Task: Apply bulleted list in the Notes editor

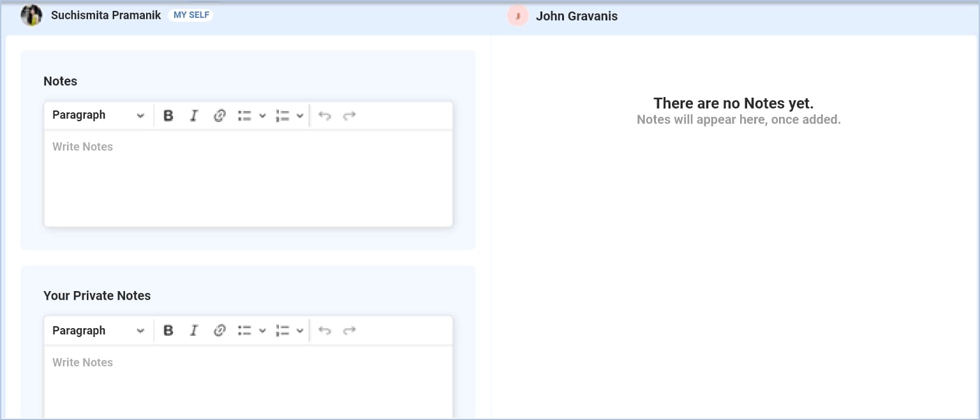Action: point(244,116)
